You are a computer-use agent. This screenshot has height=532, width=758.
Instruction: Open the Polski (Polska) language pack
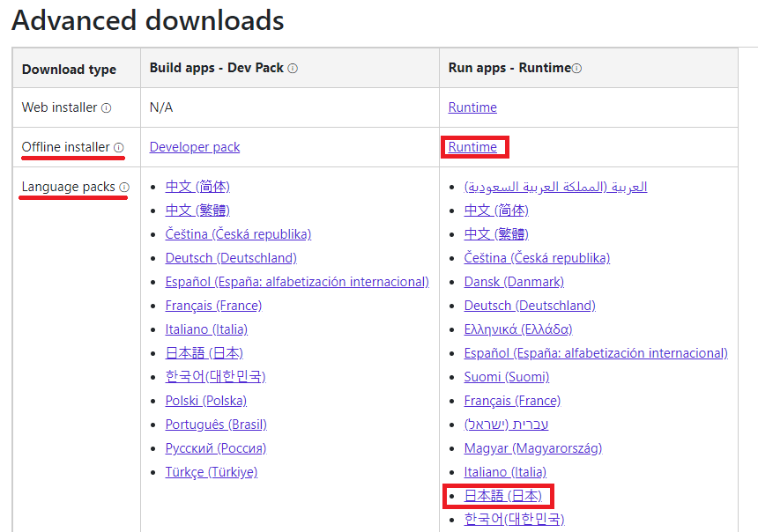coord(206,401)
